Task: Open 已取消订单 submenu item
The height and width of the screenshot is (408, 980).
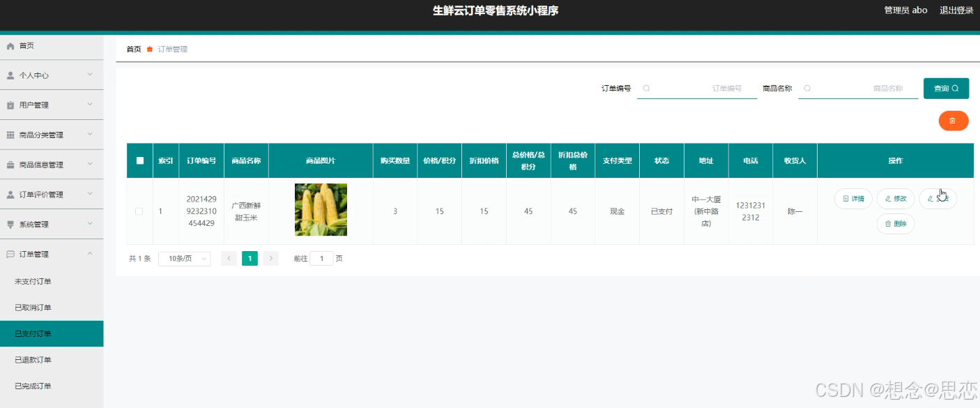Action: click(x=52, y=308)
